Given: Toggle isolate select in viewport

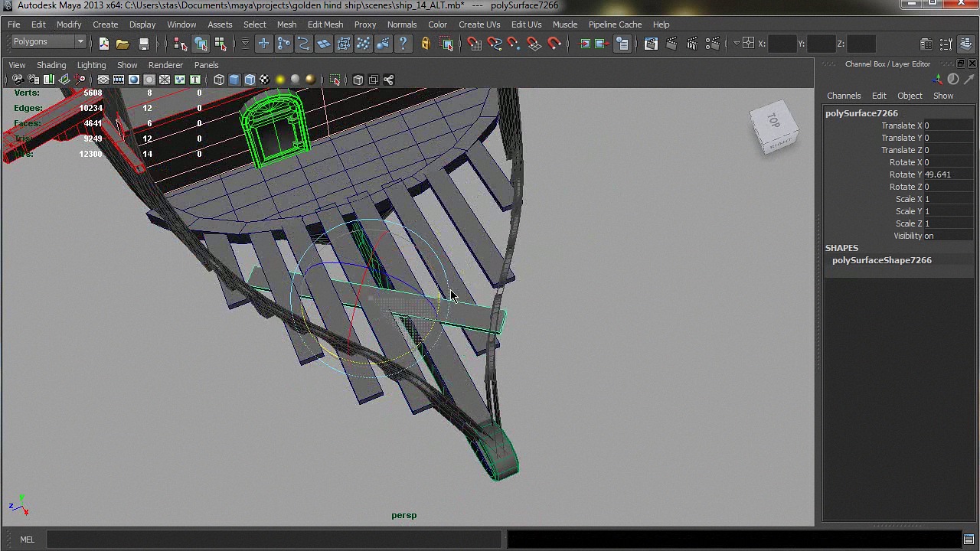Looking at the screenshot, I should [335, 80].
